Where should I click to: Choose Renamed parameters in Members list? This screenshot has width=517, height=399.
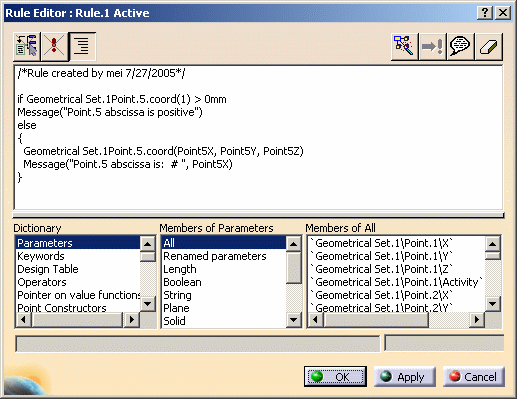coord(215,256)
